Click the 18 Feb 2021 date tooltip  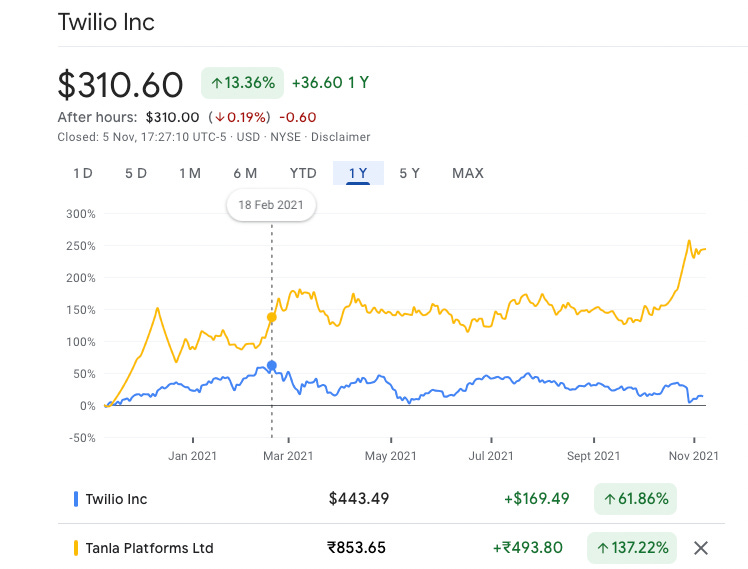tap(271, 205)
